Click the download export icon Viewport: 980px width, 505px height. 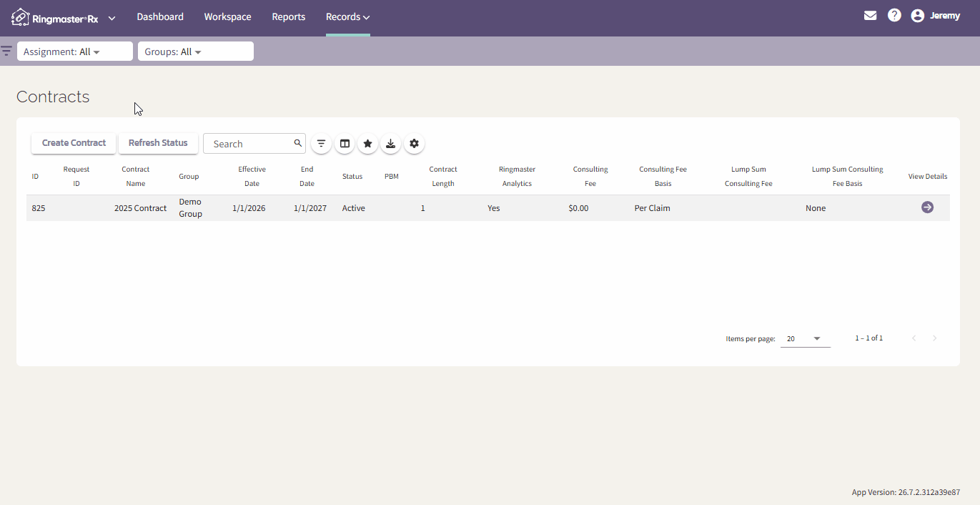[x=390, y=144]
